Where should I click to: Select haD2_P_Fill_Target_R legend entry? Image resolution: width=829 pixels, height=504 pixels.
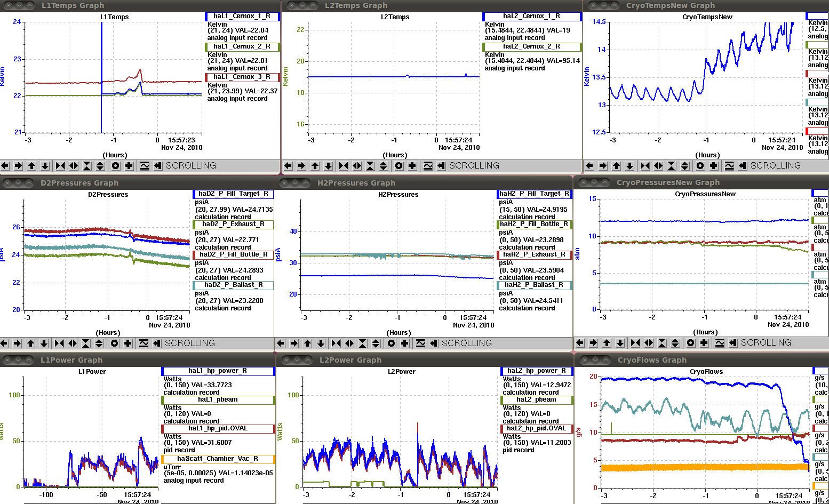tap(233, 194)
